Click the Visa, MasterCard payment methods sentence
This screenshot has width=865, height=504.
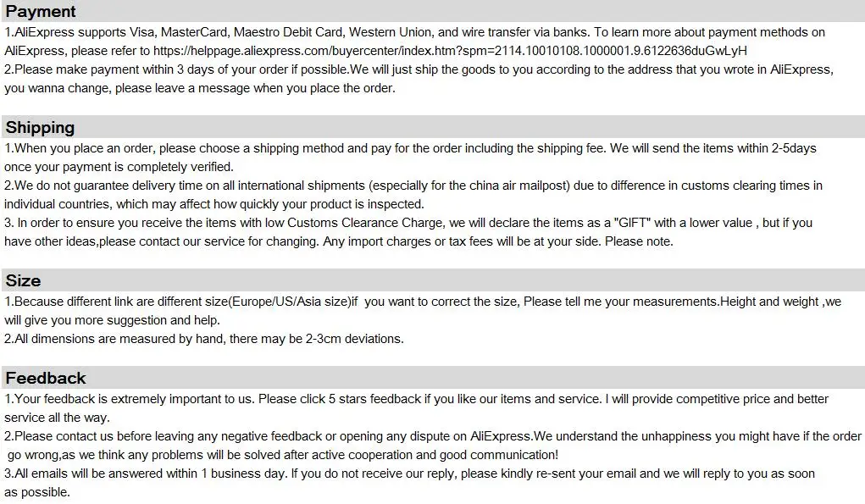tap(415, 32)
